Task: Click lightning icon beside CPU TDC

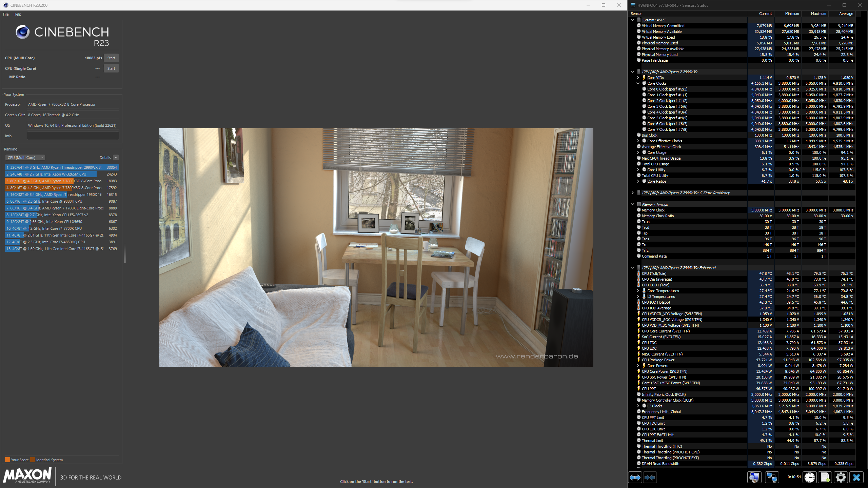Action: (639, 343)
